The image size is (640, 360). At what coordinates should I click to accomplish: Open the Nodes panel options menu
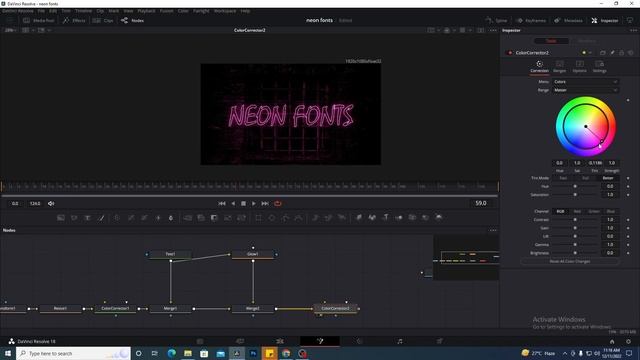tap(493, 230)
